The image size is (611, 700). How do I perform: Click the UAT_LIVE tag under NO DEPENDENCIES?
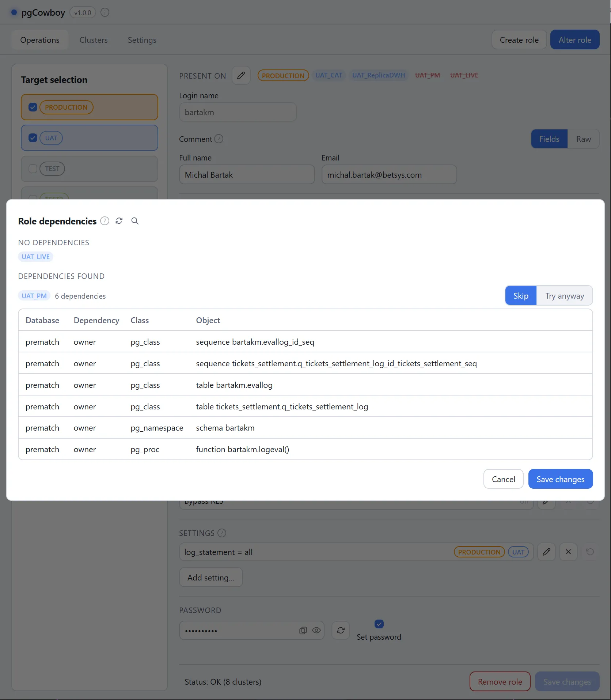[35, 257]
